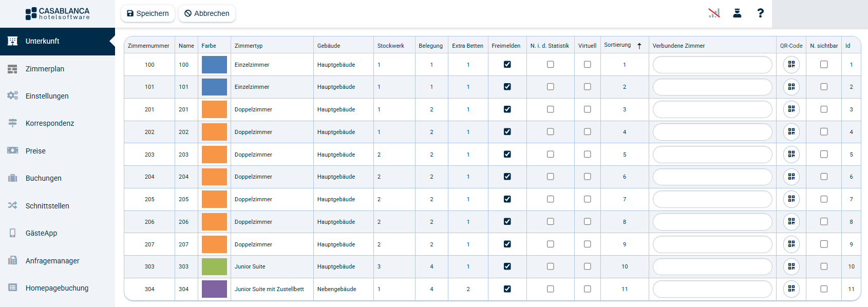The height and width of the screenshot is (307, 868).
Task: Open the user profile icon
Action: tap(737, 13)
